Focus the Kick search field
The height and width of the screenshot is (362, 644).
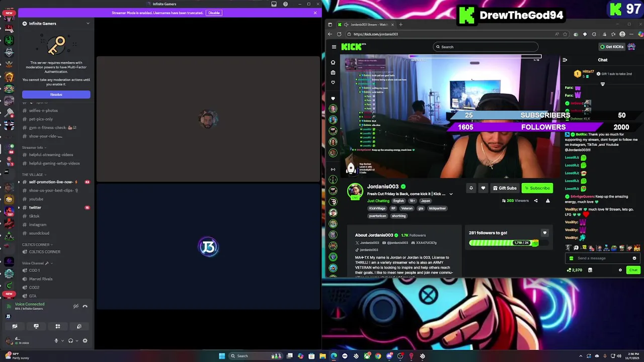pos(486,47)
